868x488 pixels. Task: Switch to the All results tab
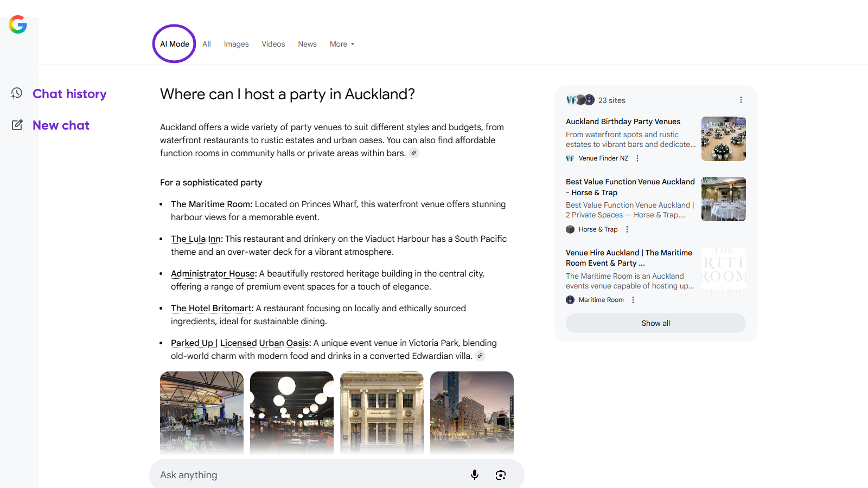(x=207, y=44)
